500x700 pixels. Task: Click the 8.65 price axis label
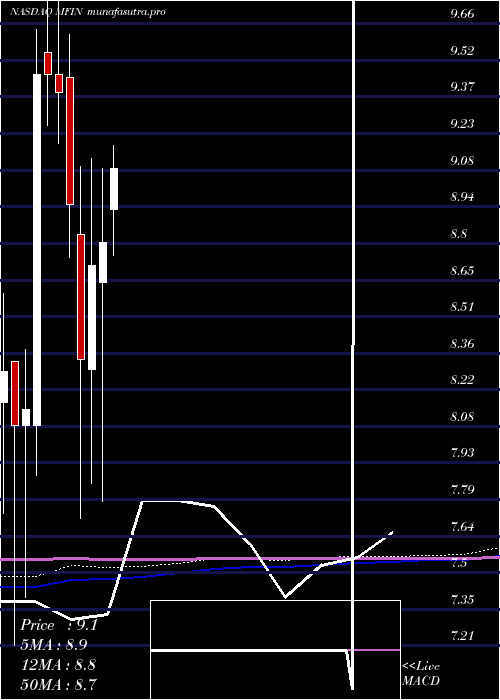pos(462,271)
